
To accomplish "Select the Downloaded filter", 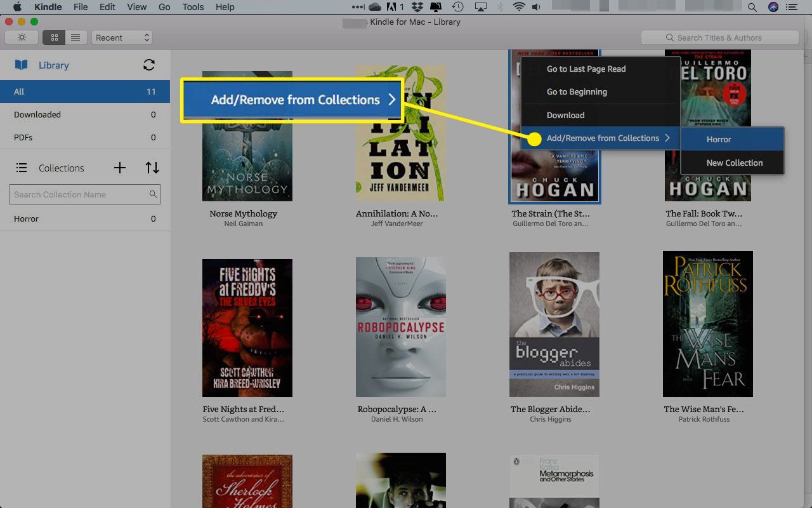I will pos(85,114).
